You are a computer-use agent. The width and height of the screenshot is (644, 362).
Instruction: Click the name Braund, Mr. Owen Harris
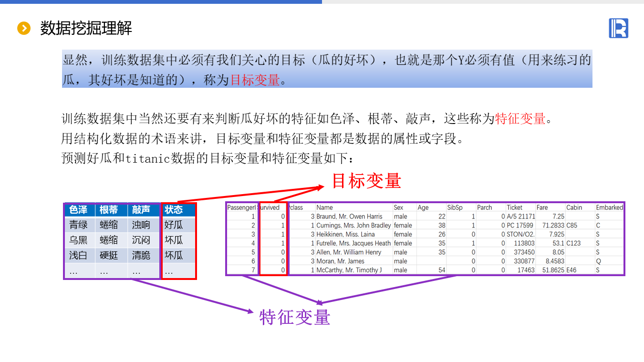tap(350, 217)
